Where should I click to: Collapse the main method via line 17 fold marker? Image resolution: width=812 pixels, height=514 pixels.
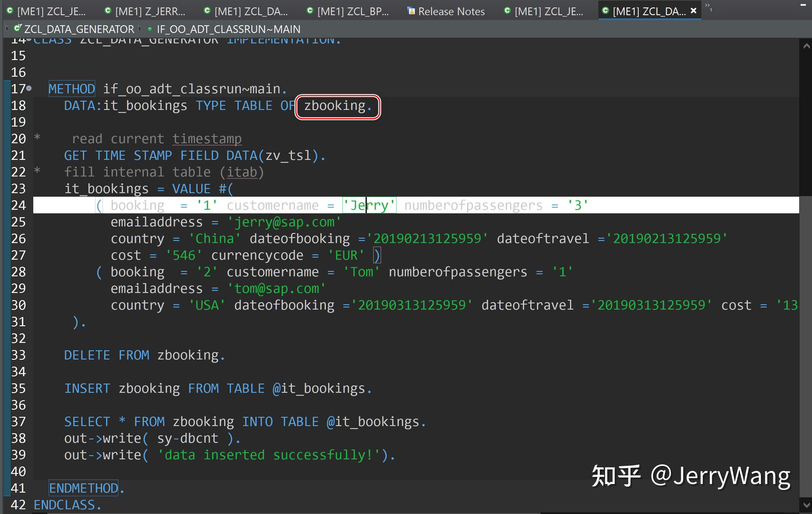(29, 89)
